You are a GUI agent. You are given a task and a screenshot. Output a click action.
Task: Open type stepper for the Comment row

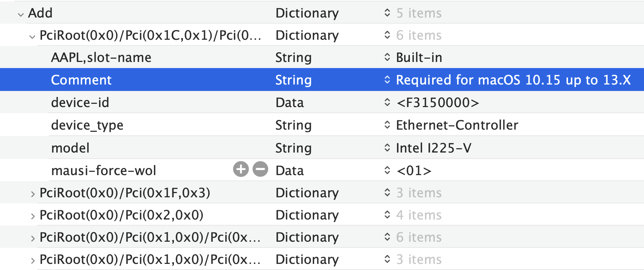pos(387,80)
